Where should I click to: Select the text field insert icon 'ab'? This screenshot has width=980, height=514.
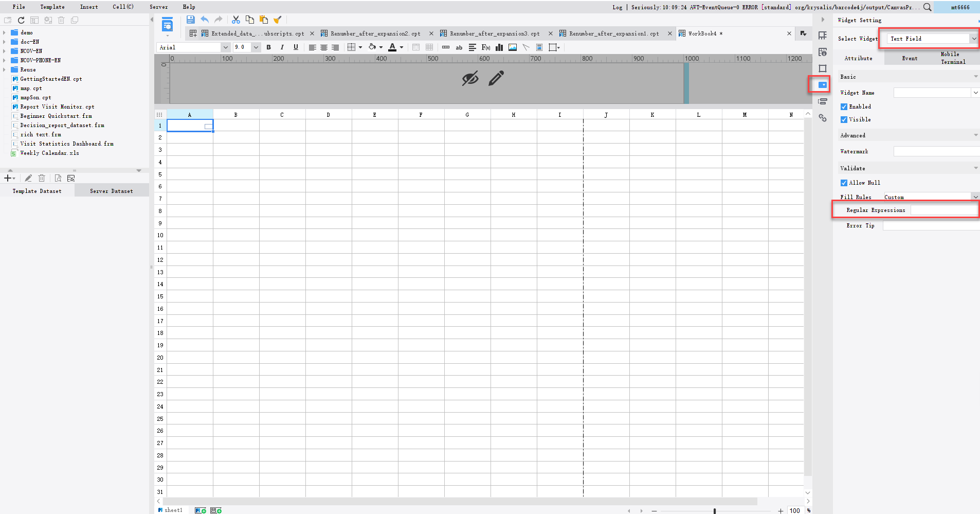[459, 47]
